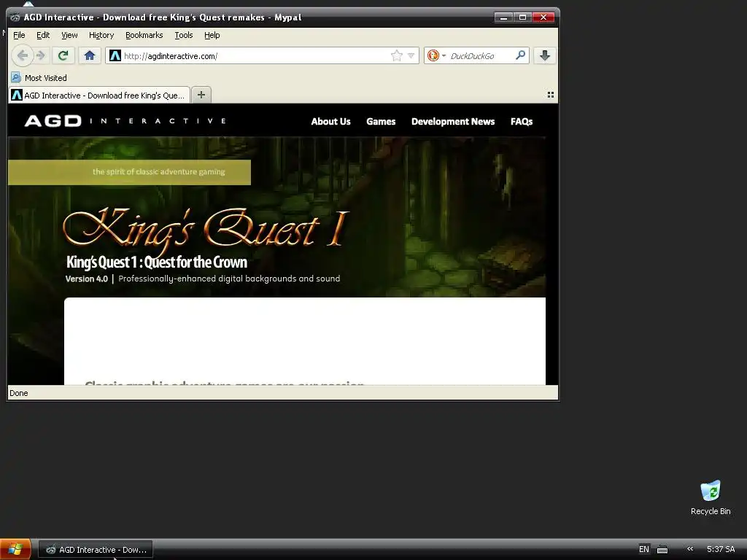747x560 pixels.
Task: Click the AGD Interactive taskbar button
Action: pos(96,550)
